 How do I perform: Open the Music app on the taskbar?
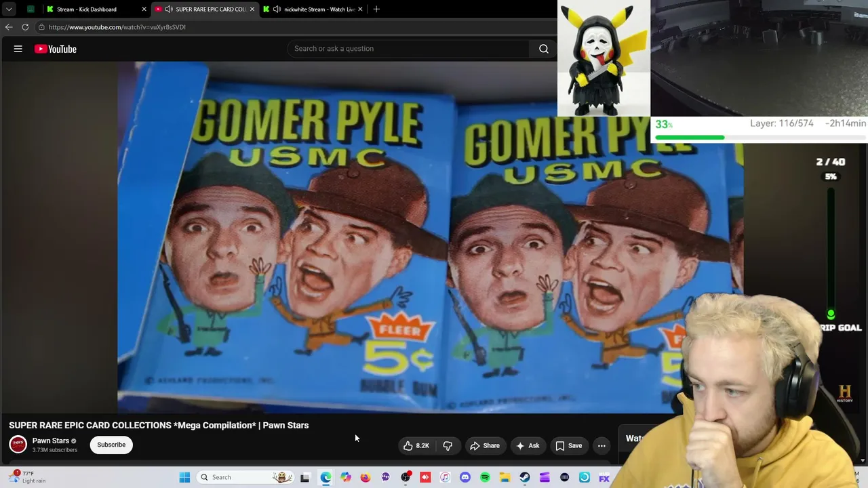pyautogui.click(x=445, y=477)
